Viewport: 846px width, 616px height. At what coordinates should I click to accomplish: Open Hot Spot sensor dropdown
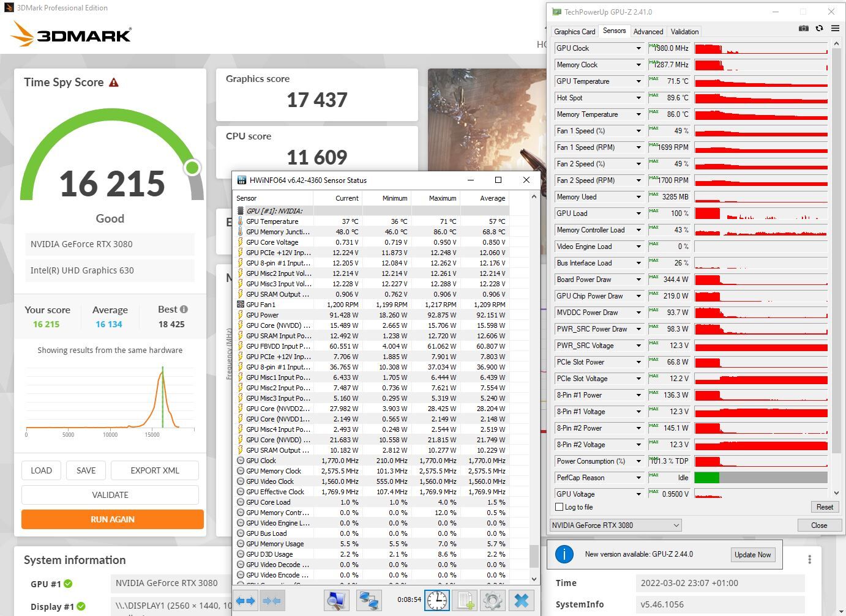[x=638, y=98]
